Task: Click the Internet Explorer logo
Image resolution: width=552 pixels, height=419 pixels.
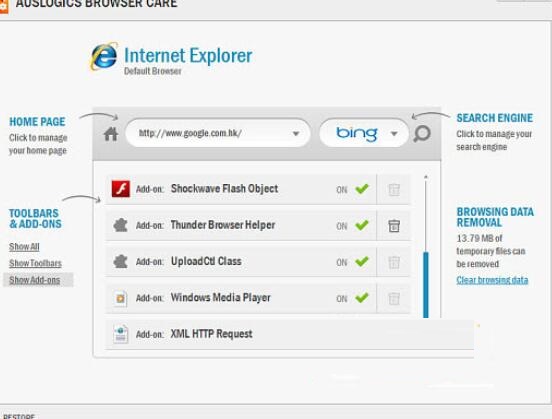Action: 104,56
